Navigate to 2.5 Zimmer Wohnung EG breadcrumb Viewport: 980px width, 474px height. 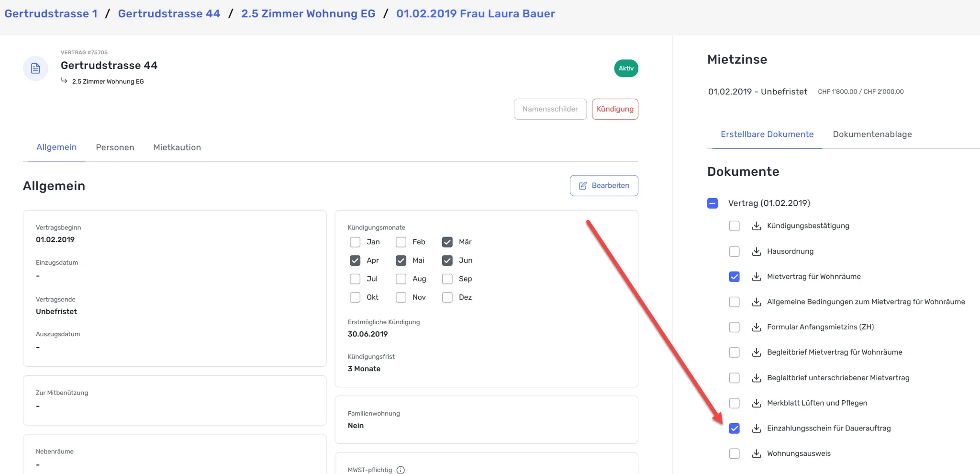pos(308,14)
